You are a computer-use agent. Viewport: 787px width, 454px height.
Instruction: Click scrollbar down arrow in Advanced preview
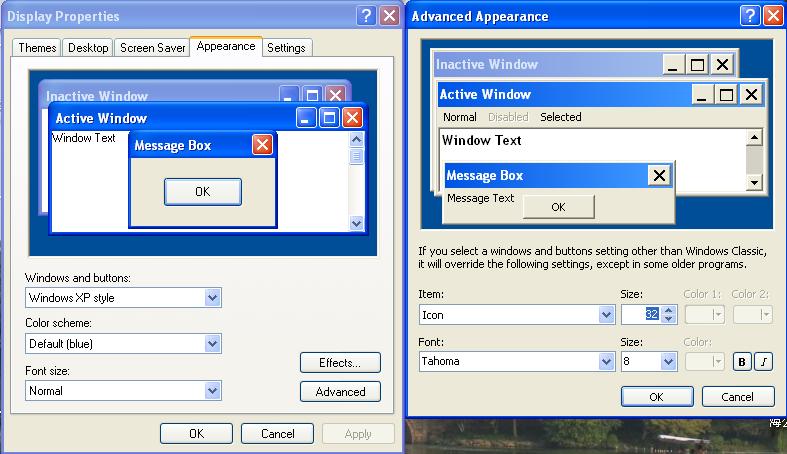click(x=754, y=183)
